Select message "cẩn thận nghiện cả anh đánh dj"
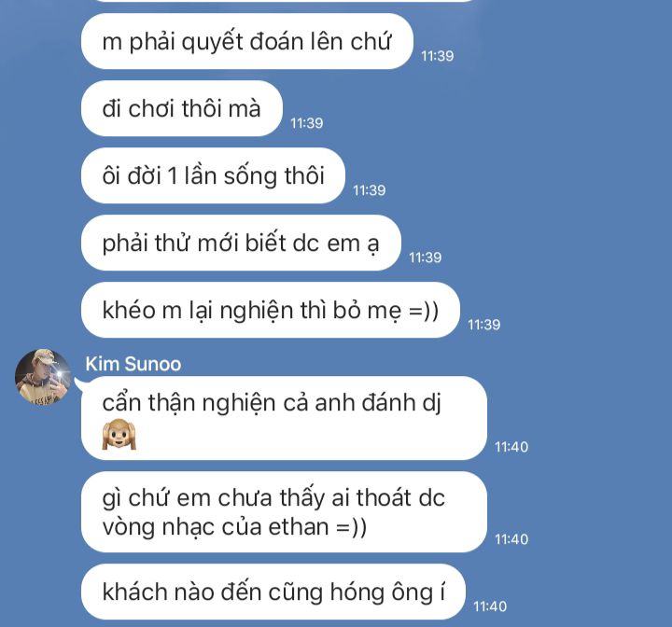 point(284,418)
